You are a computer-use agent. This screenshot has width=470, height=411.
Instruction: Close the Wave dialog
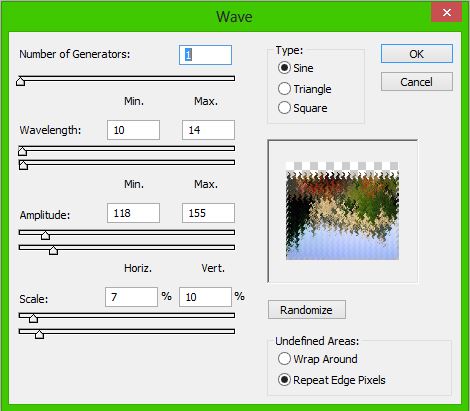447,13
